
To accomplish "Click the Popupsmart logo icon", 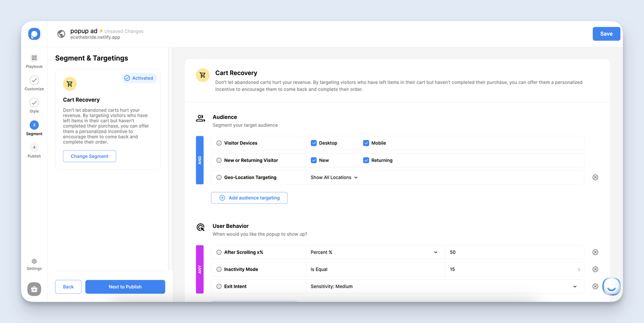I will tap(34, 34).
